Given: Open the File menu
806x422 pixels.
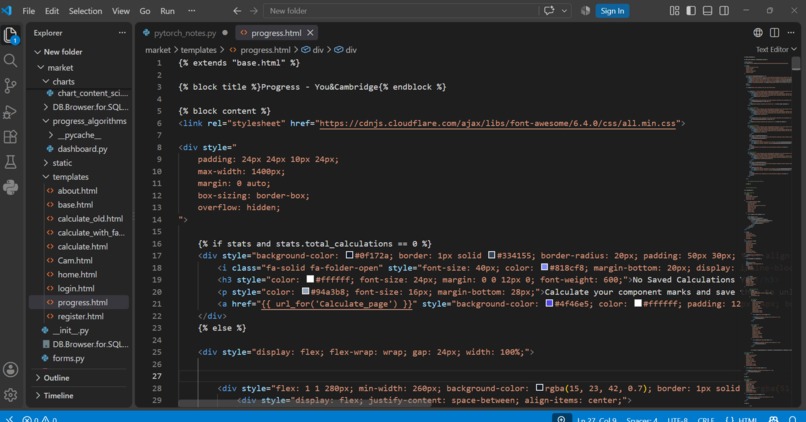Looking at the screenshot, I should point(29,11).
